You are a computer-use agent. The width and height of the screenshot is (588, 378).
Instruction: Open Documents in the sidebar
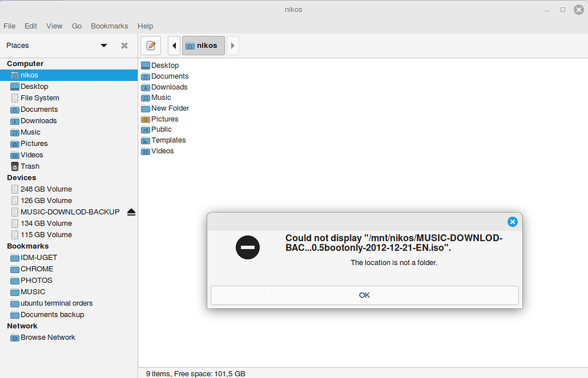69,110
